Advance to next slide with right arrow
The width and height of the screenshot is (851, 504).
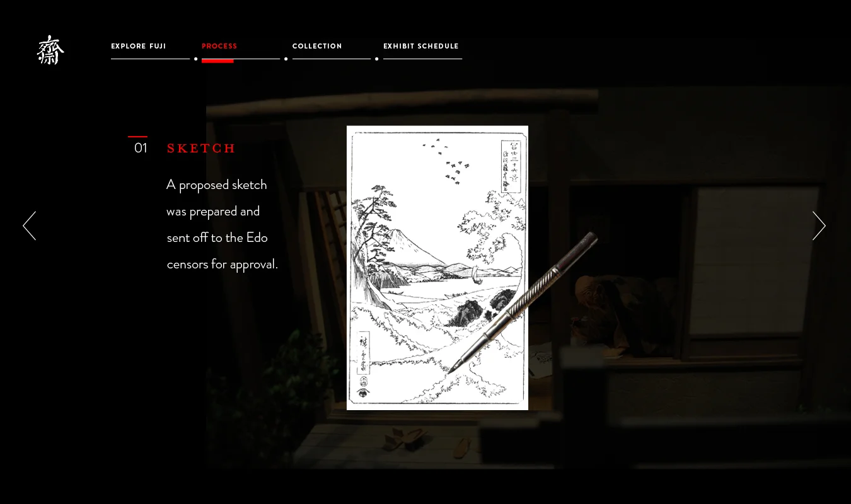point(819,226)
